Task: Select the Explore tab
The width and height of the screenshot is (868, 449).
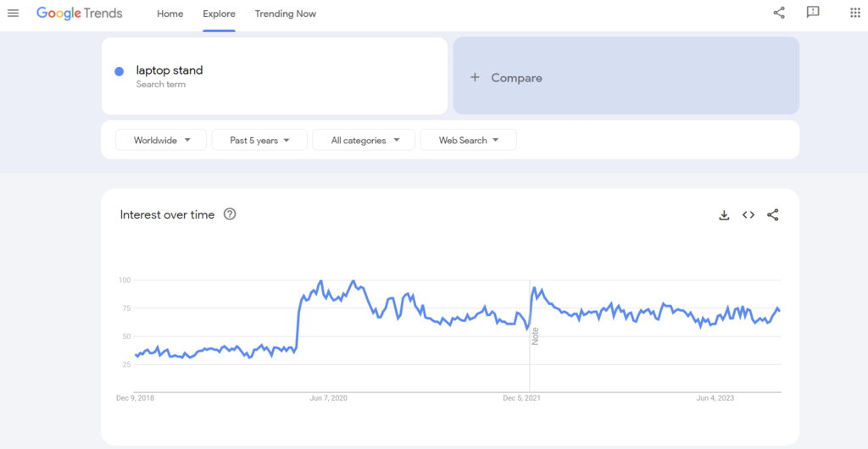Action: tap(219, 14)
